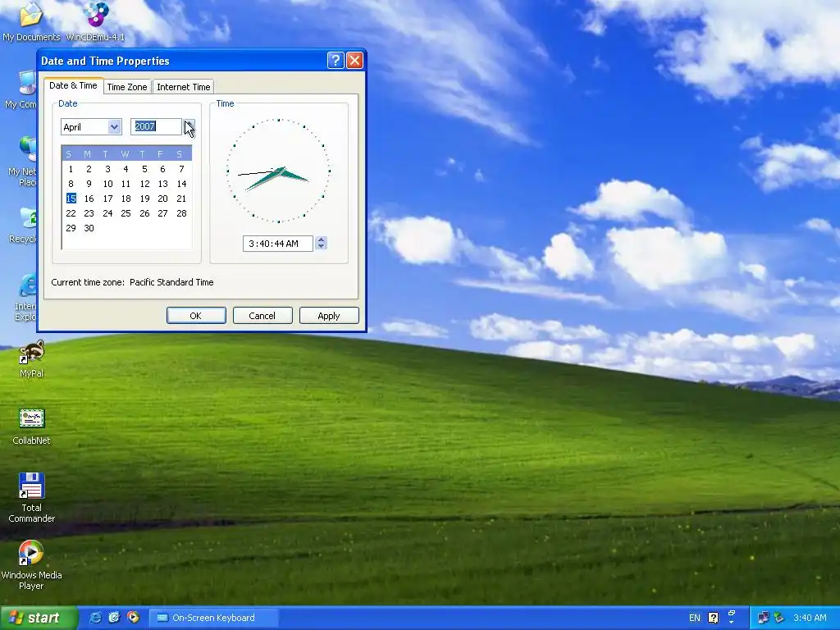The width and height of the screenshot is (840, 630).
Task: Select day 9 in the calendar
Action: (x=89, y=184)
